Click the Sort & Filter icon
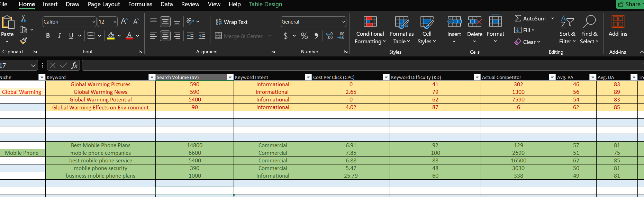The image size is (644, 197). 567,30
